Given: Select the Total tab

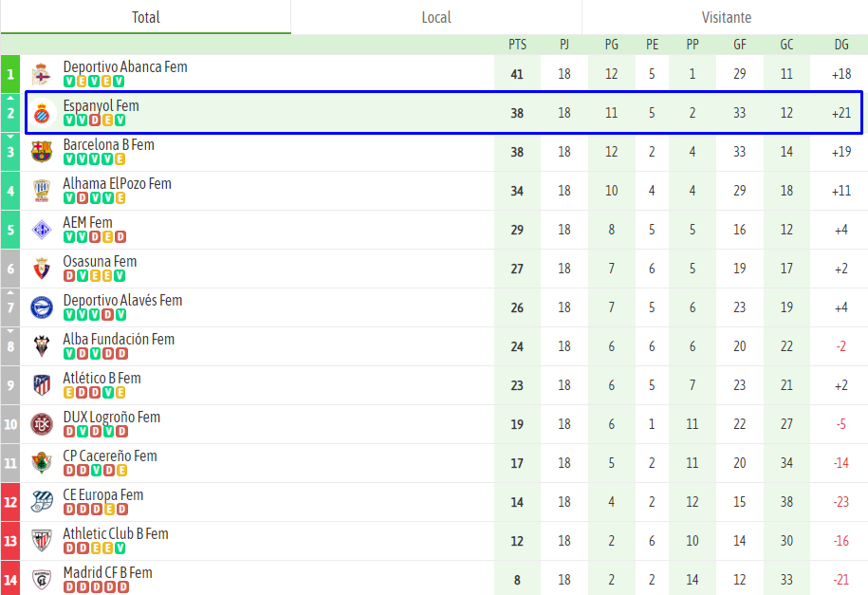Looking at the screenshot, I should 145,16.
